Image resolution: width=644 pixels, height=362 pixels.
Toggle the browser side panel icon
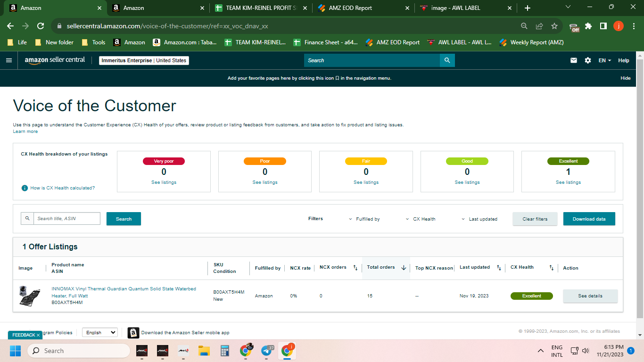603,26
